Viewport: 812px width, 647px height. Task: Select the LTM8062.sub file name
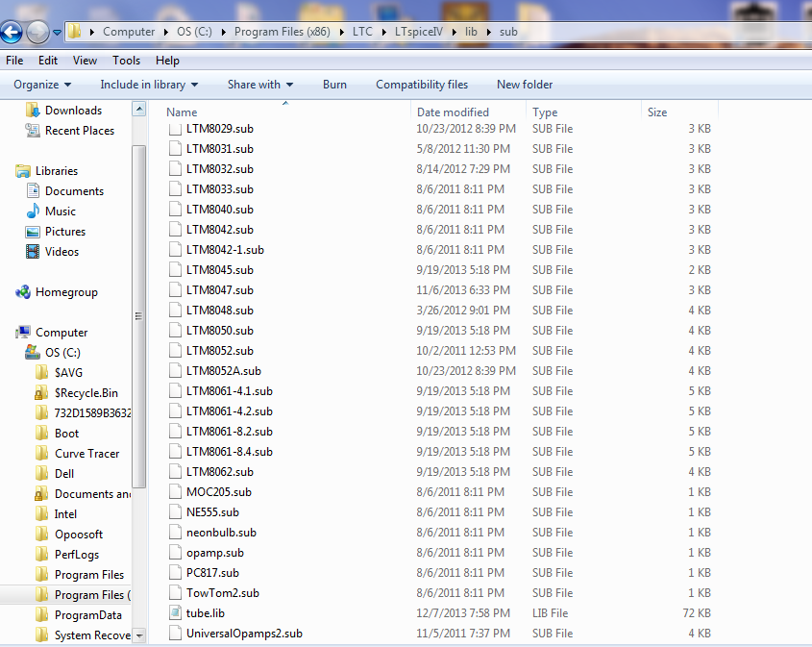(219, 472)
